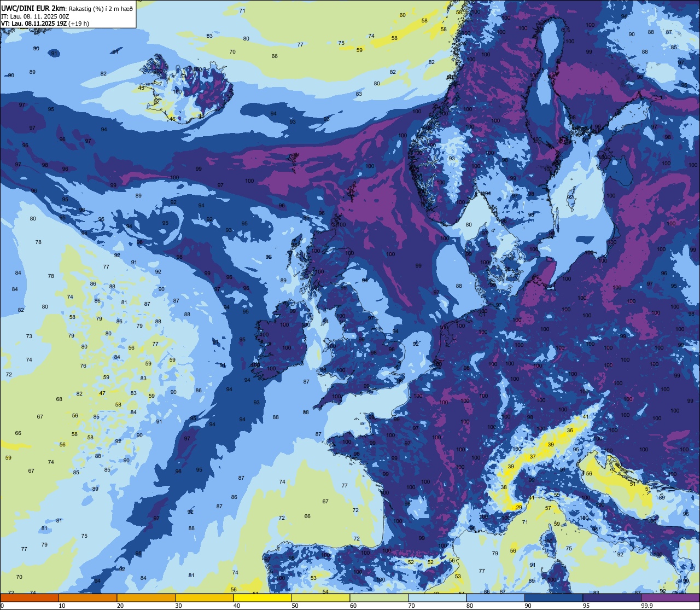Select the purple above-99.9 legend segment

coord(670,597)
